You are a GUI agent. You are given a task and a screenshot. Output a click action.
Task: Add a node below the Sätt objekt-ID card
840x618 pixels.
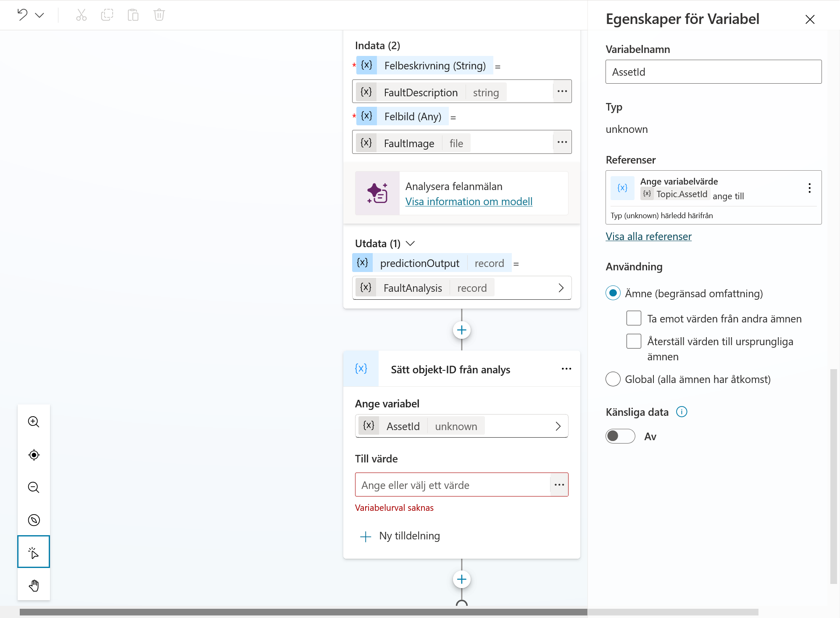pos(461,579)
